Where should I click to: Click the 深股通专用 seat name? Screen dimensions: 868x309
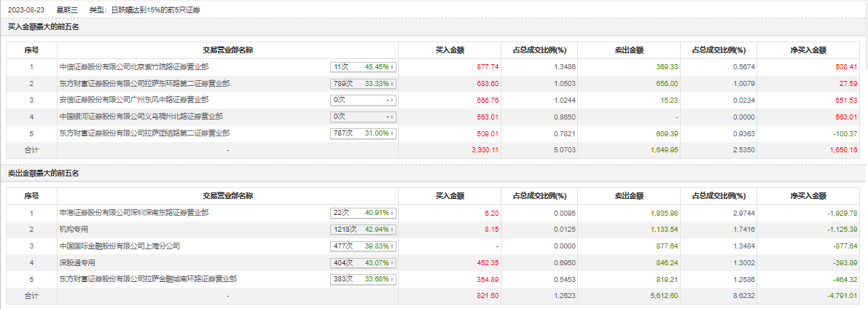tap(77, 263)
